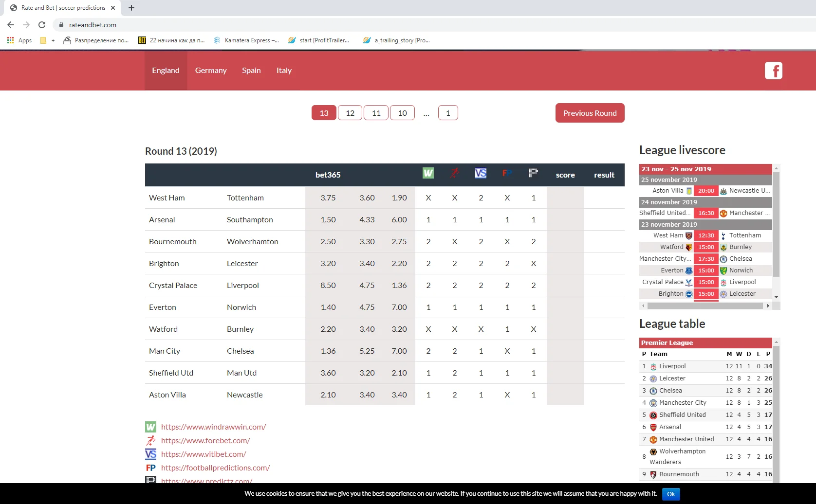Viewport: 816px width, 504px height.
Task: Open the windrawwin.com link
Action: [x=213, y=427]
